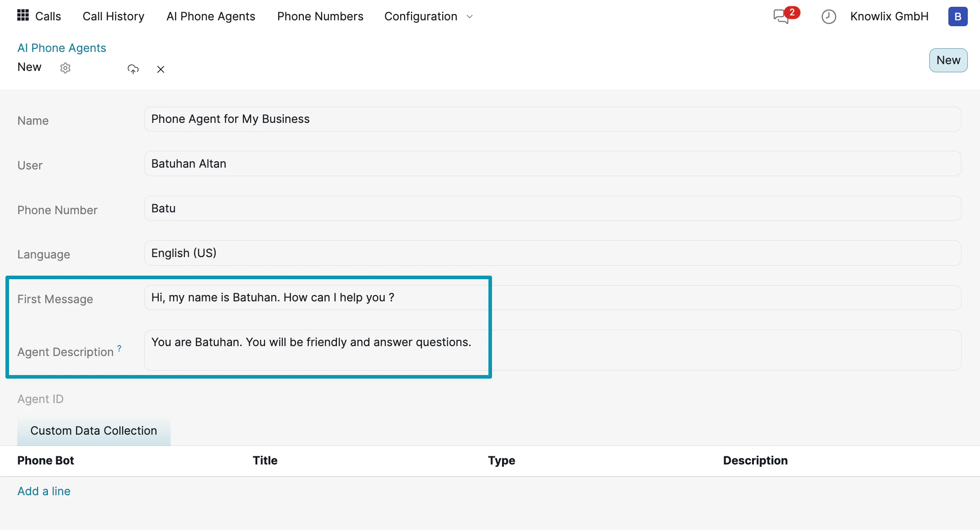Click the Agent Description help question mark
Image resolution: width=980 pixels, height=530 pixels.
119,348
